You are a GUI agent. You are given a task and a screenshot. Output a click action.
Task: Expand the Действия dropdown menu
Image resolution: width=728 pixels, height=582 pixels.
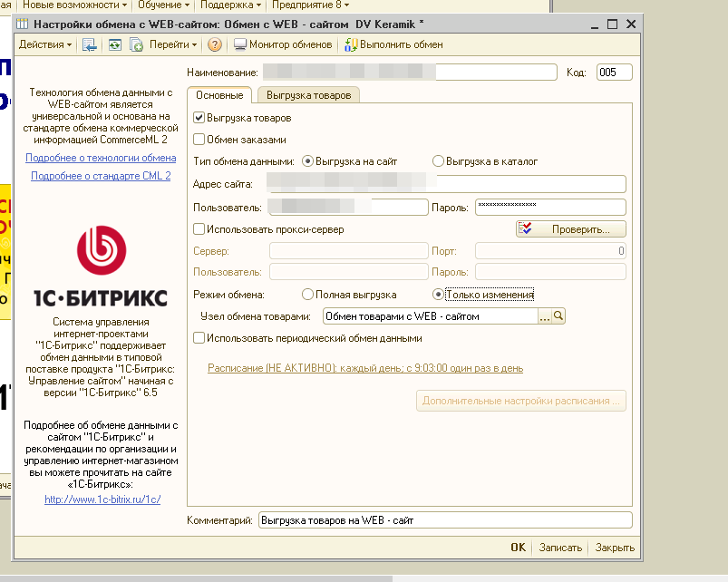tap(45, 44)
